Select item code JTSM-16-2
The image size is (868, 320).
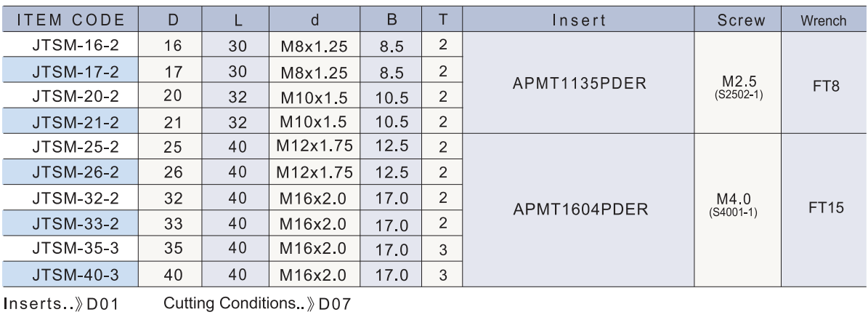point(71,45)
